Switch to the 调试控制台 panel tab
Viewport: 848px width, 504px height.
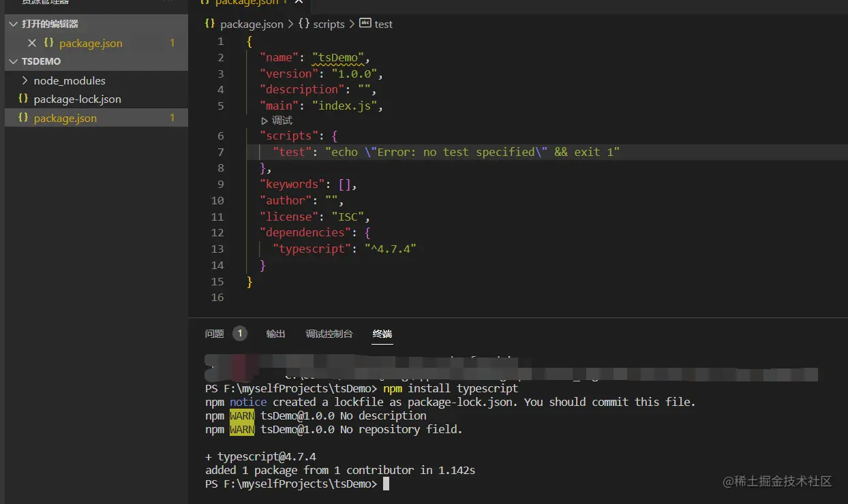point(329,334)
